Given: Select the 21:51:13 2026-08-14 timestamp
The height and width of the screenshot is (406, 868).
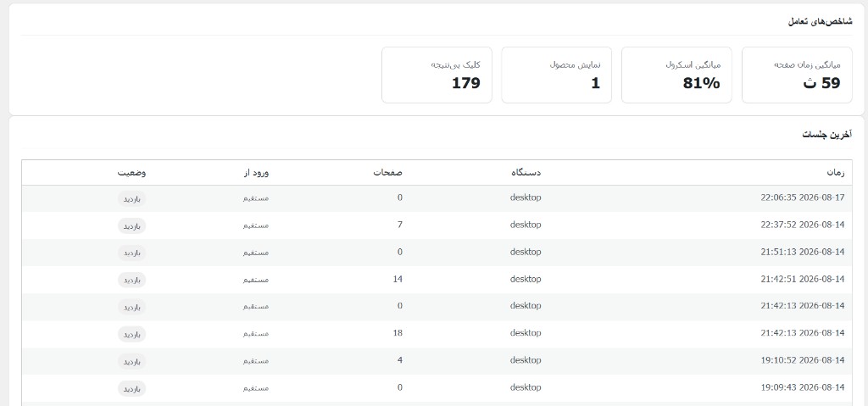Looking at the screenshot, I should coord(803,252).
